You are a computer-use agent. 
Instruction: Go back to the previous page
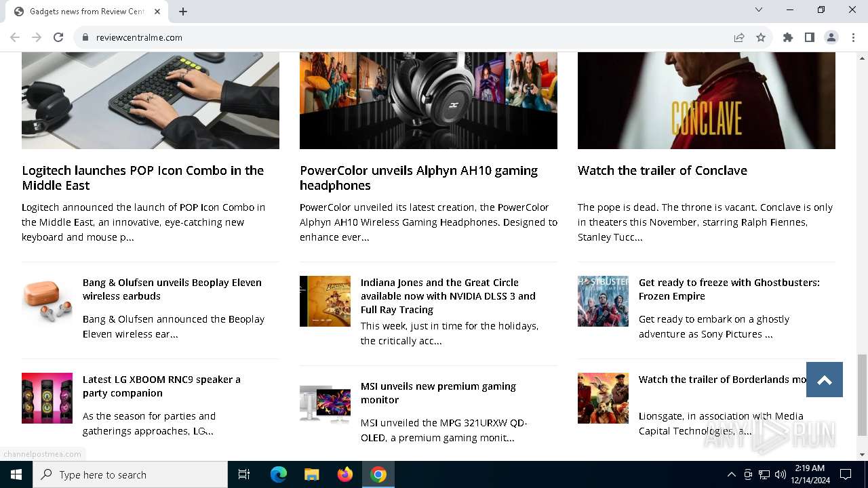(x=15, y=37)
